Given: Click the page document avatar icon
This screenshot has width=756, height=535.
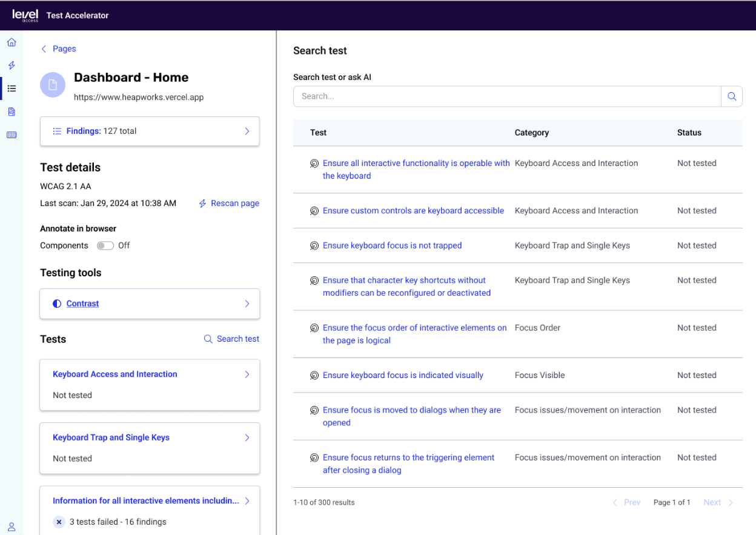Looking at the screenshot, I should coord(53,85).
